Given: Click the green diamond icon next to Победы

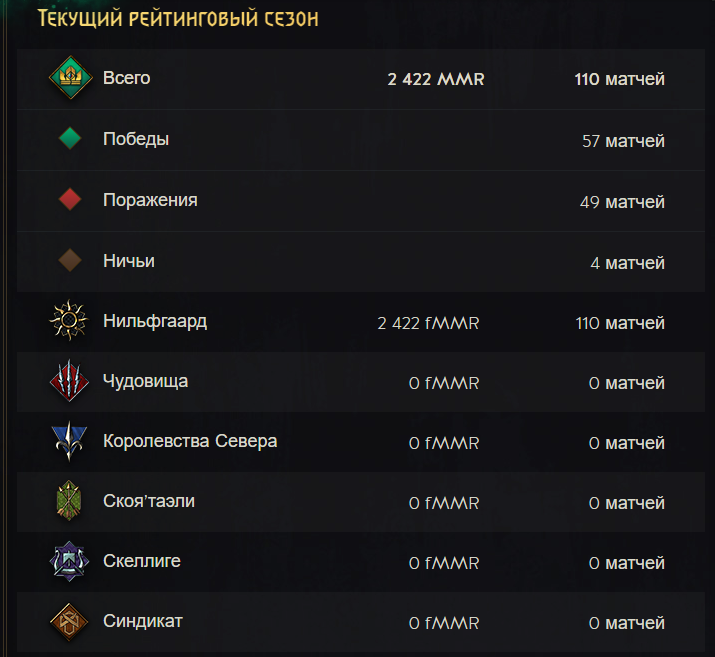Looking at the screenshot, I should tap(70, 139).
